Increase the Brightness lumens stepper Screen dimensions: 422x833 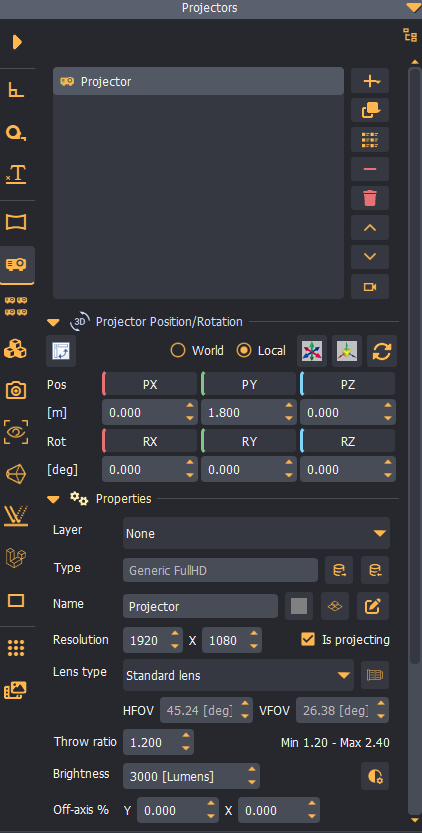(x=251, y=770)
